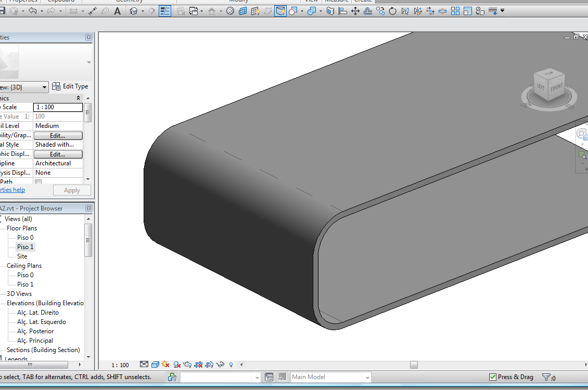588x390 pixels.
Task: Activate the Move tool in Modify toolbar
Action: tap(355, 11)
